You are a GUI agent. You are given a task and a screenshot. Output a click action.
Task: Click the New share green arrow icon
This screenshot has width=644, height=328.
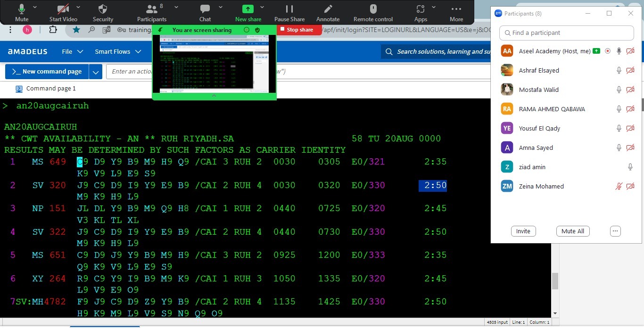(x=248, y=9)
